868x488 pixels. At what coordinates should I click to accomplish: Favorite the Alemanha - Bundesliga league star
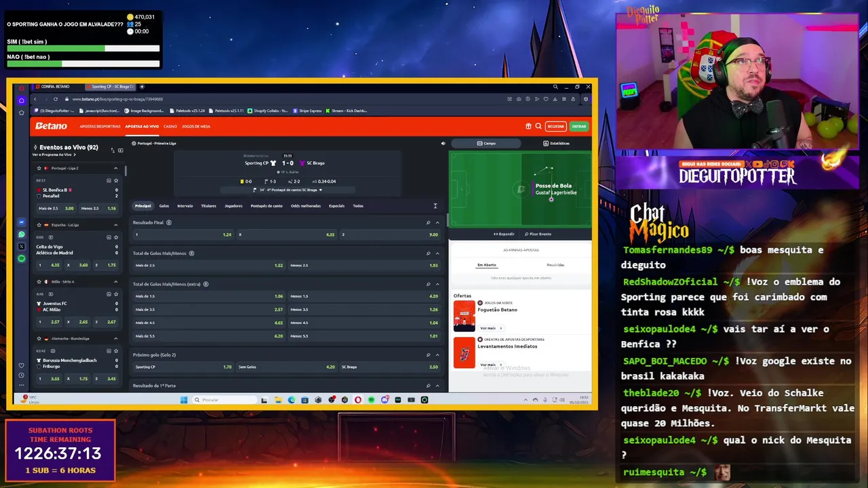tap(39, 338)
